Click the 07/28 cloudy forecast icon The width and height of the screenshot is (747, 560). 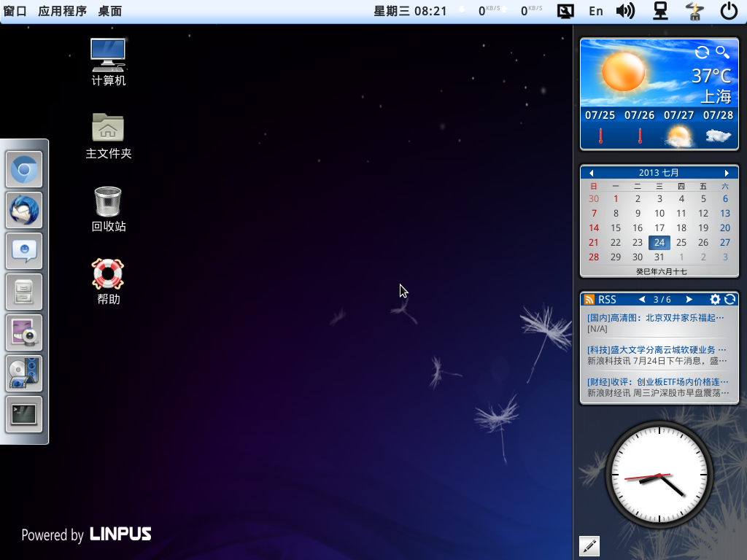click(718, 136)
